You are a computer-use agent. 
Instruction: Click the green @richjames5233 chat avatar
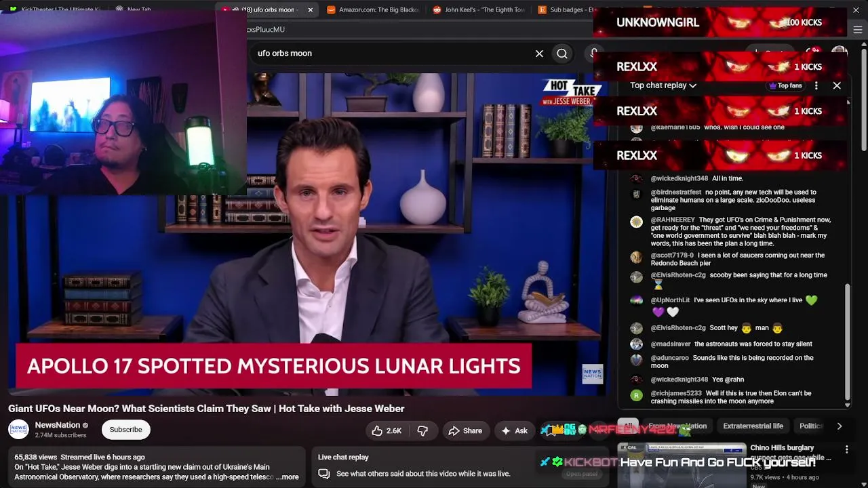point(636,395)
